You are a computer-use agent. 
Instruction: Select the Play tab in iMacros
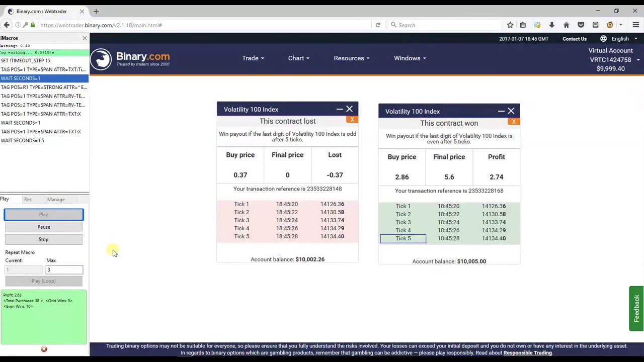coord(5,199)
